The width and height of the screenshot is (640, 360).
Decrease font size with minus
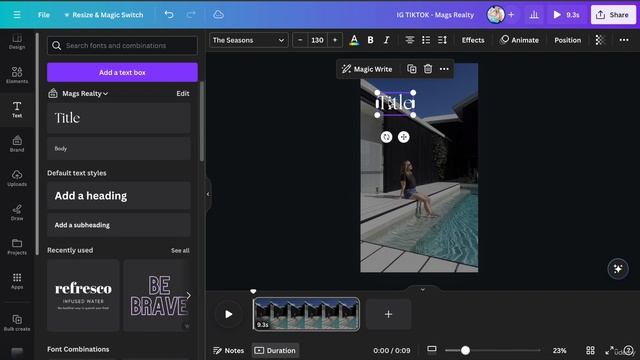pyautogui.click(x=300, y=40)
